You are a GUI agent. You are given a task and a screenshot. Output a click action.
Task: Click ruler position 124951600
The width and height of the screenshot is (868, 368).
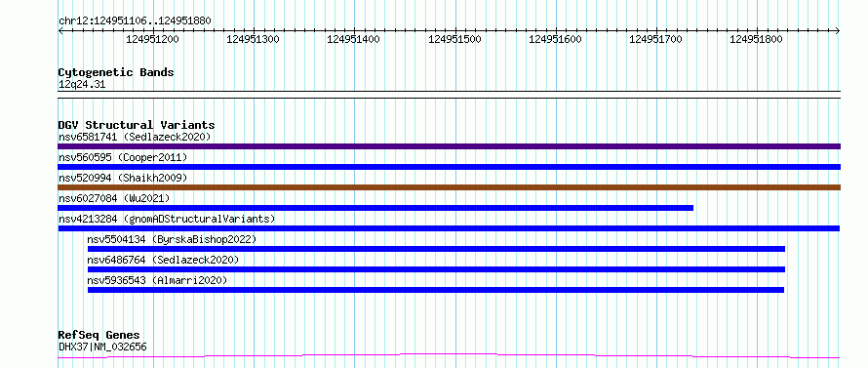point(555,39)
